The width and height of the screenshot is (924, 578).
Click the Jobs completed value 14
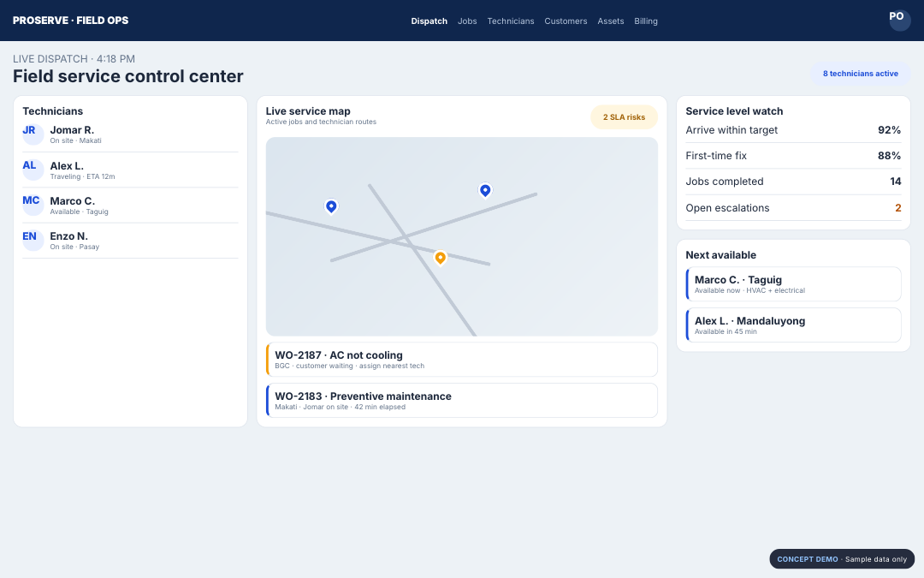pos(895,182)
